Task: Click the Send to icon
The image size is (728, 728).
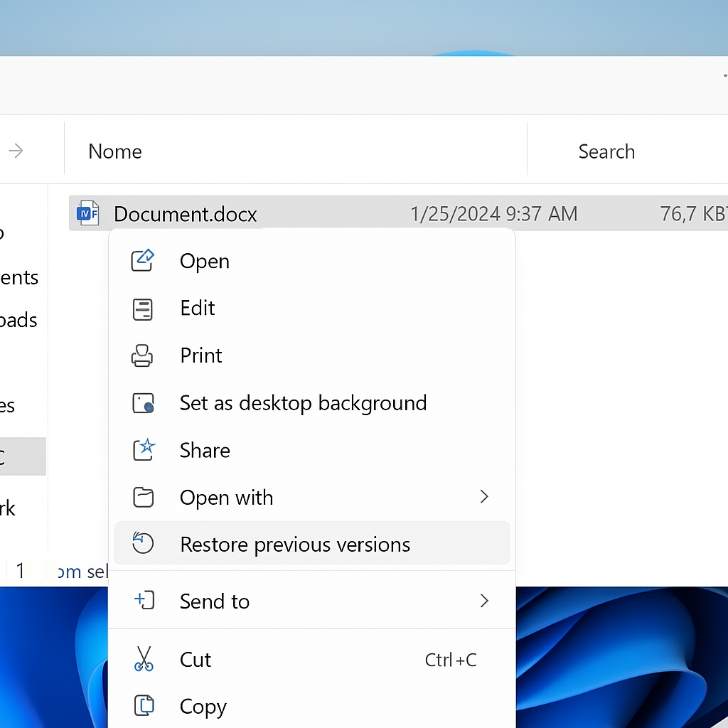Action: (144, 600)
